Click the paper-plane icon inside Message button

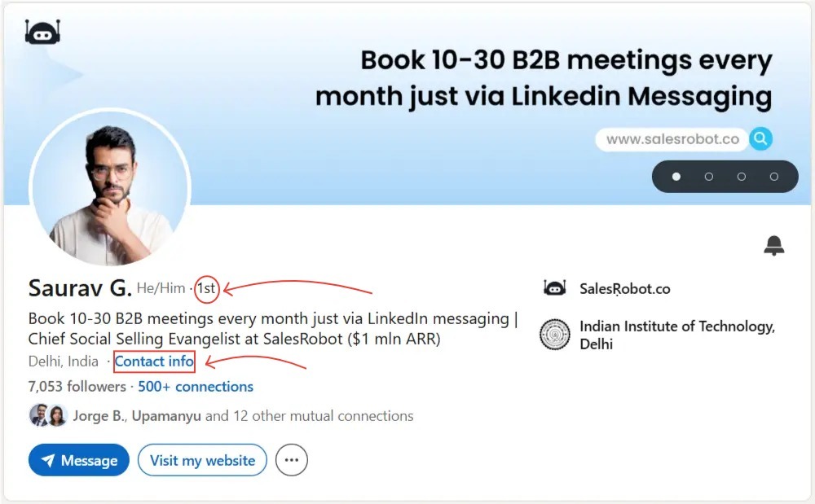click(46, 460)
